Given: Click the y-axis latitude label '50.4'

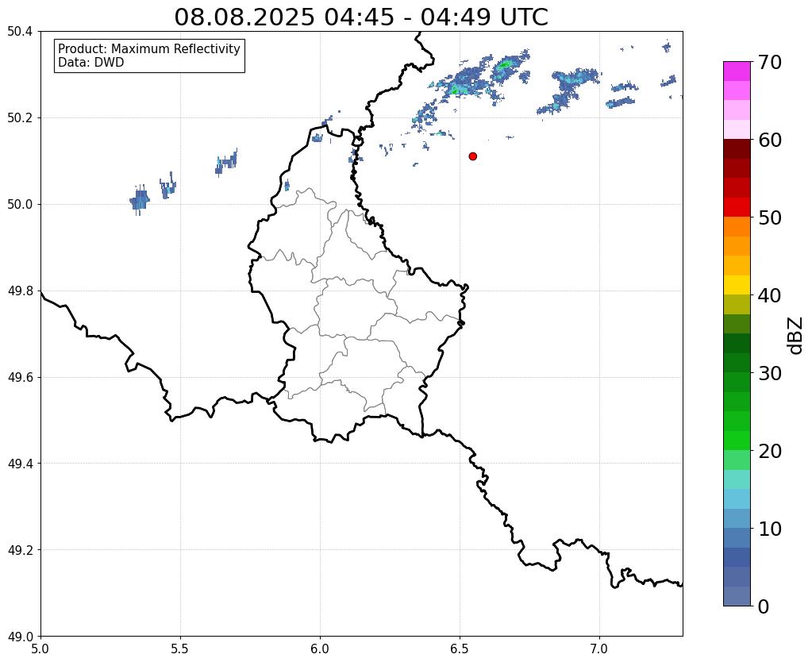Looking at the screenshot, I should point(20,32).
